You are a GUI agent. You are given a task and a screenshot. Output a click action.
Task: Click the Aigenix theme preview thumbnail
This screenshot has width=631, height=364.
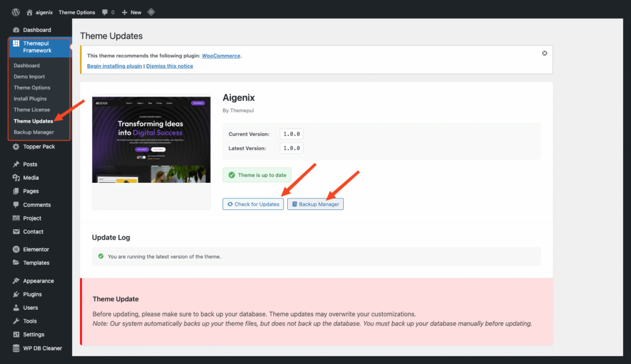pos(151,139)
